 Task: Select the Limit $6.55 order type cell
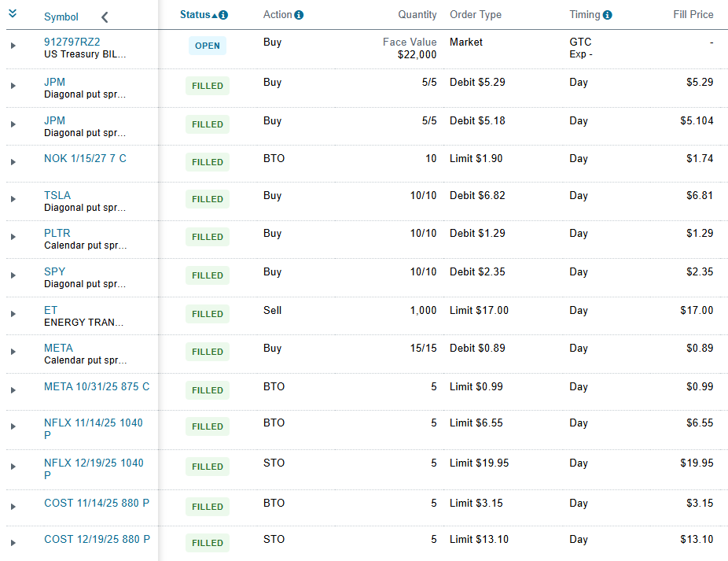tap(476, 423)
